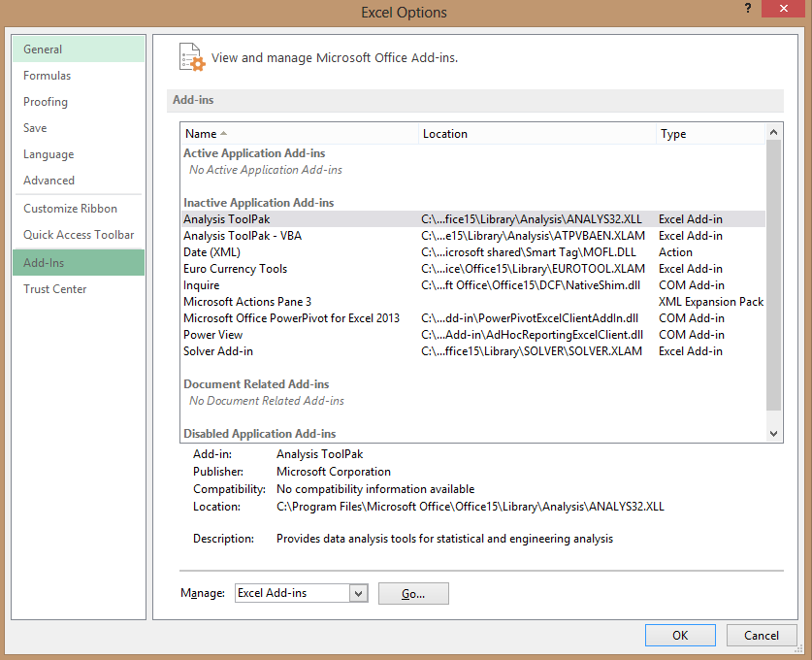This screenshot has width=812, height=660.
Task: Click the ANALYS32.XLL location cell
Action: click(532, 219)
